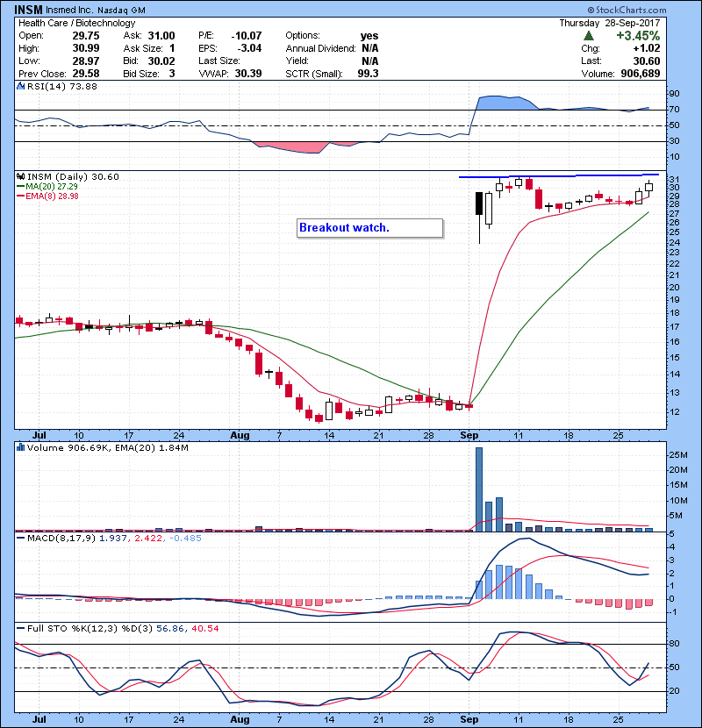
Task: Click the Bid Size label
Action: coord(141,74)
